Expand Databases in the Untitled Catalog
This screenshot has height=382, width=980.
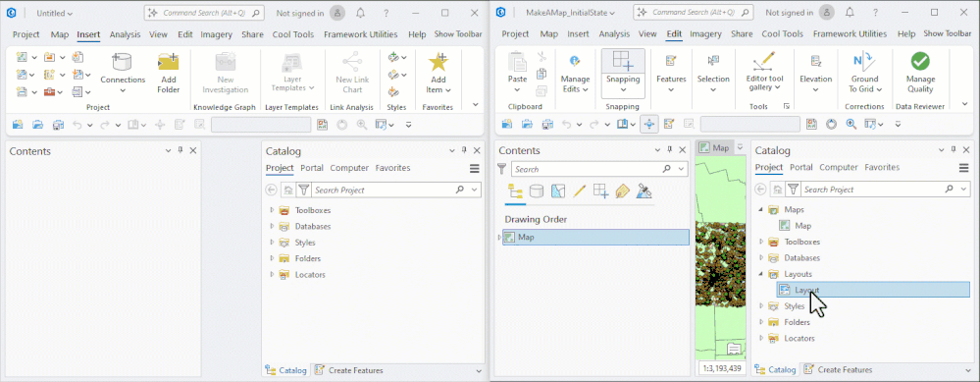(272, 226)
